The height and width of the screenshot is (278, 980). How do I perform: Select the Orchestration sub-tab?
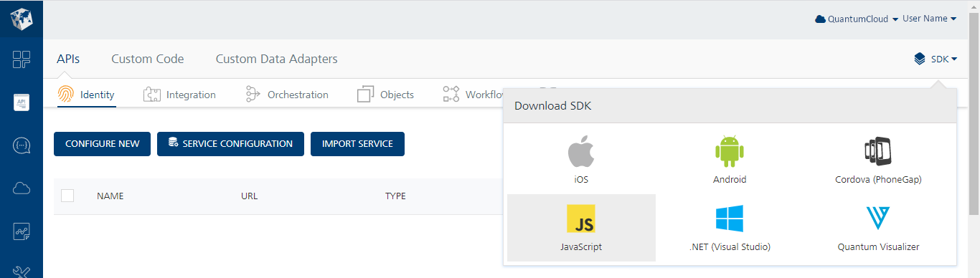tap(287, 95)
